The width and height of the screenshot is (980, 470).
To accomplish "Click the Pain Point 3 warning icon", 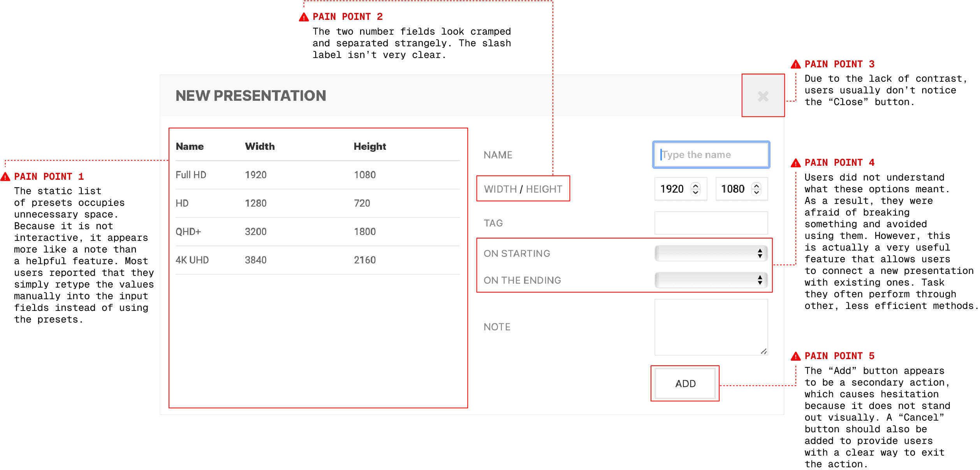I will click(795, 65).
